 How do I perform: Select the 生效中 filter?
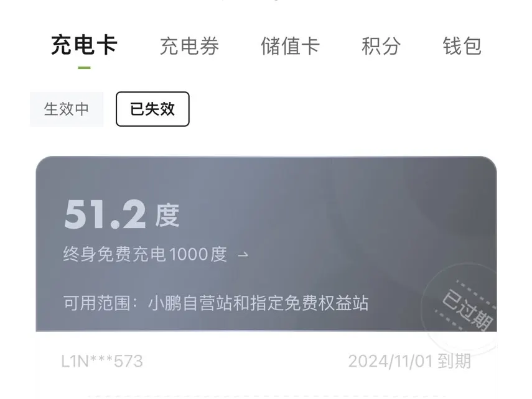pos(67,109)
